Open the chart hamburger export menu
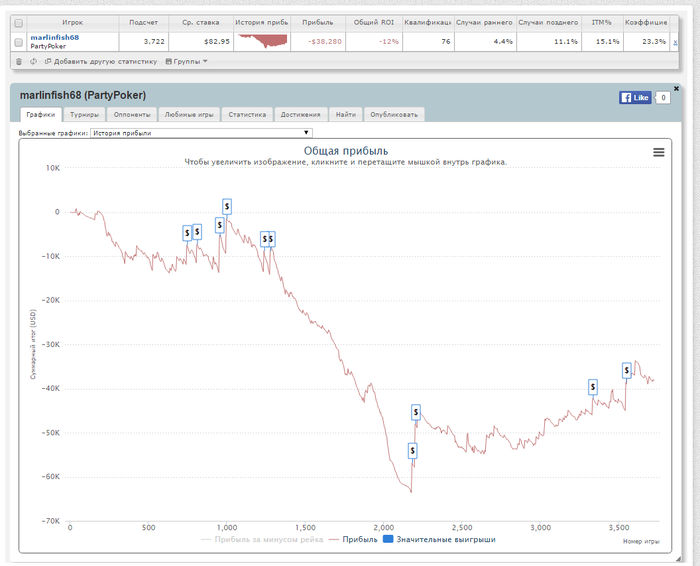 click(x=658, y=152)
